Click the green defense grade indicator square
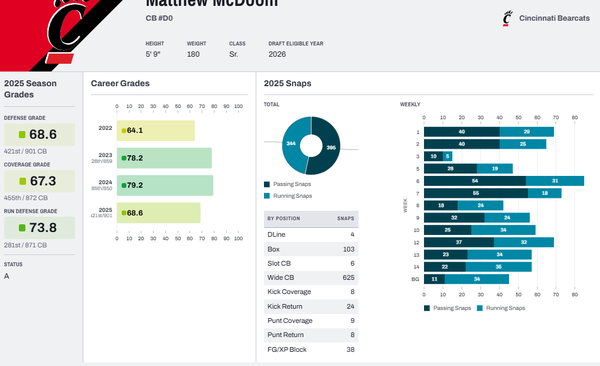Viewport: 600px width, 366px height. tap(22, 134)
